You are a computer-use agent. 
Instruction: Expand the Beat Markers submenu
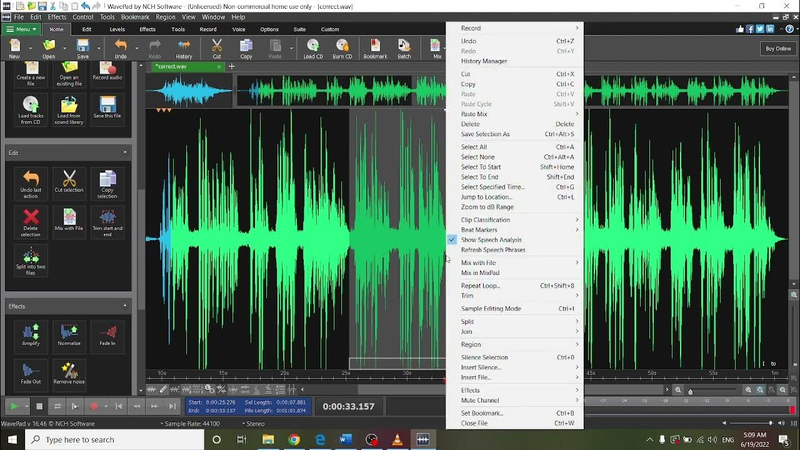click(x=515, y=230)
